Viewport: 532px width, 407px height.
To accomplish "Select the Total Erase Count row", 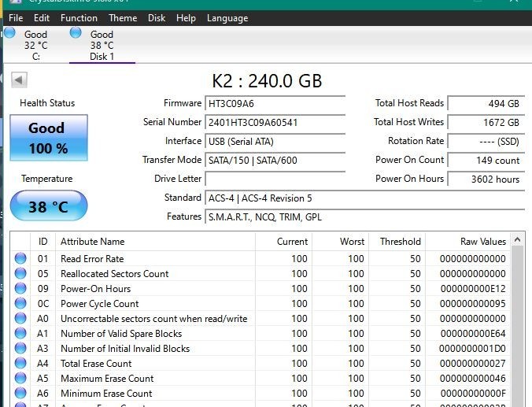I will pyautogui.click(x=260, y=363).
